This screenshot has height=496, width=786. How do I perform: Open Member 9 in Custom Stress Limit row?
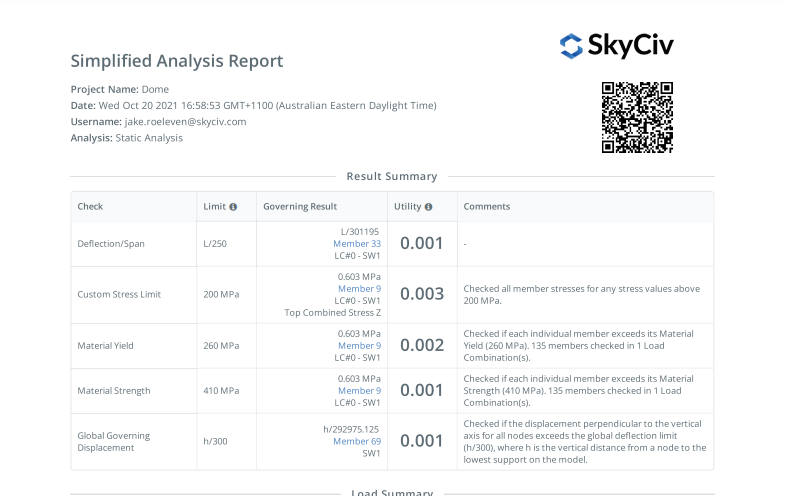tap(359, 289)
